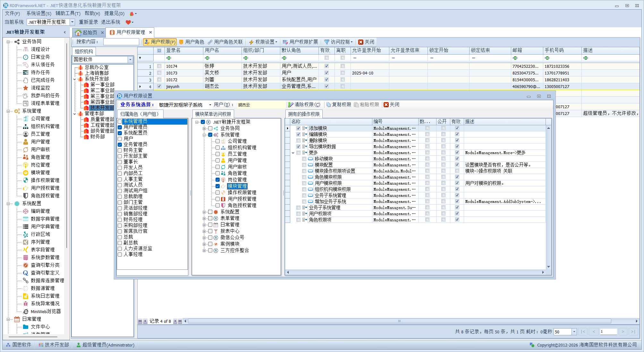Image resolution: width=644 pixels, height=352 pixels.
Task: Expand the 系统配置 tree node in dialog
Action: pos(204,212)
